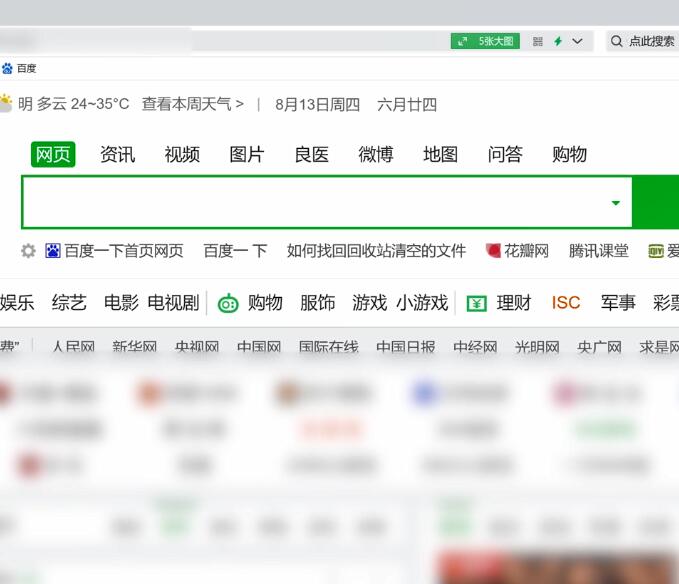Open 腾讯课堂 link
This screenshot has width=679, height=584.
[598, 251]
